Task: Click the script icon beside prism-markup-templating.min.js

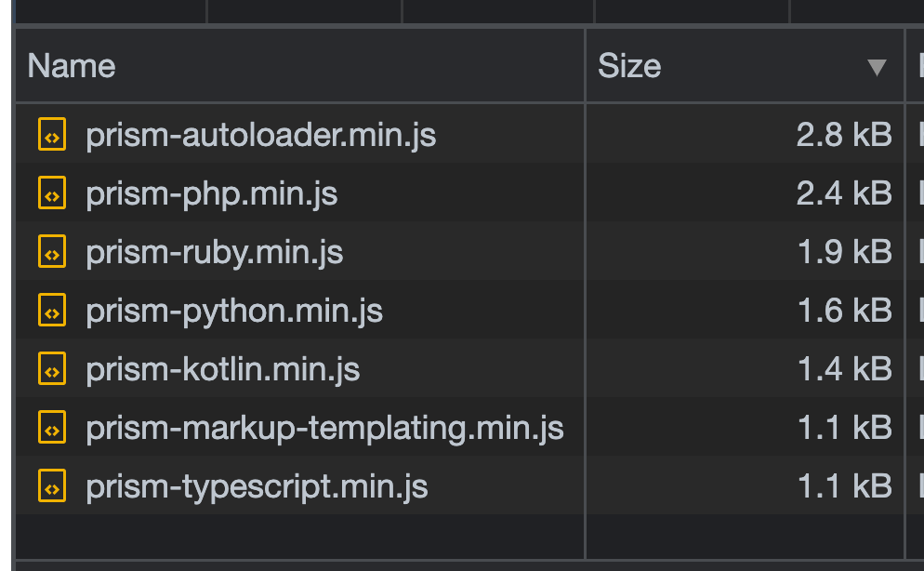Action: pos(52,427)
